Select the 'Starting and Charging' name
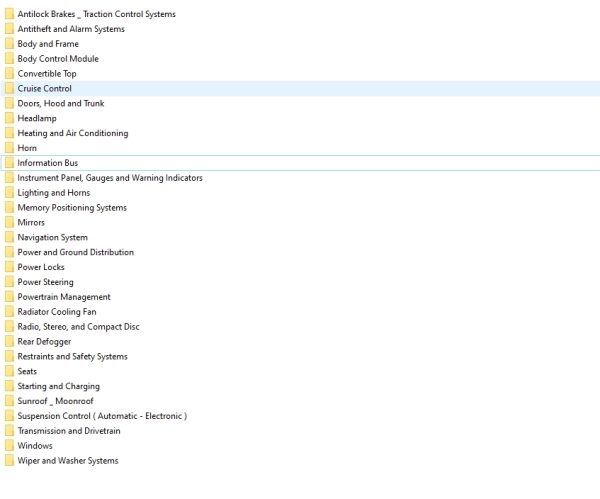 coord(59,386)
